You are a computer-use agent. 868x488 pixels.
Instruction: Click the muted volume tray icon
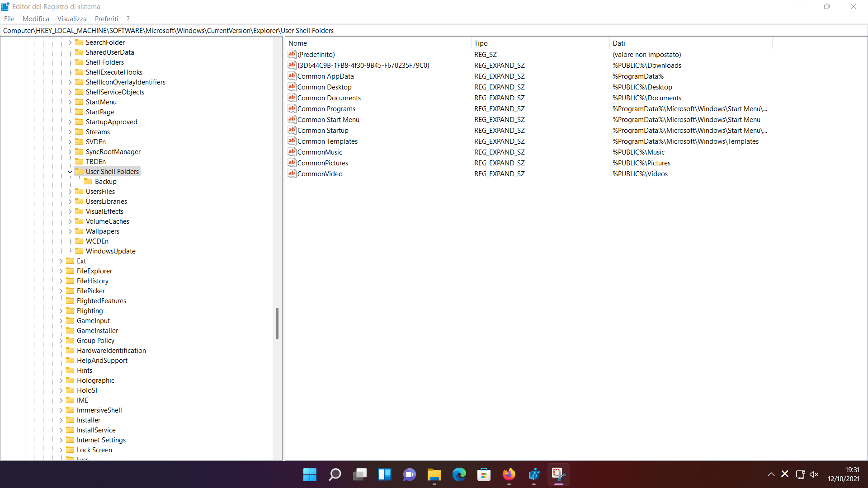tap(814, 474)
